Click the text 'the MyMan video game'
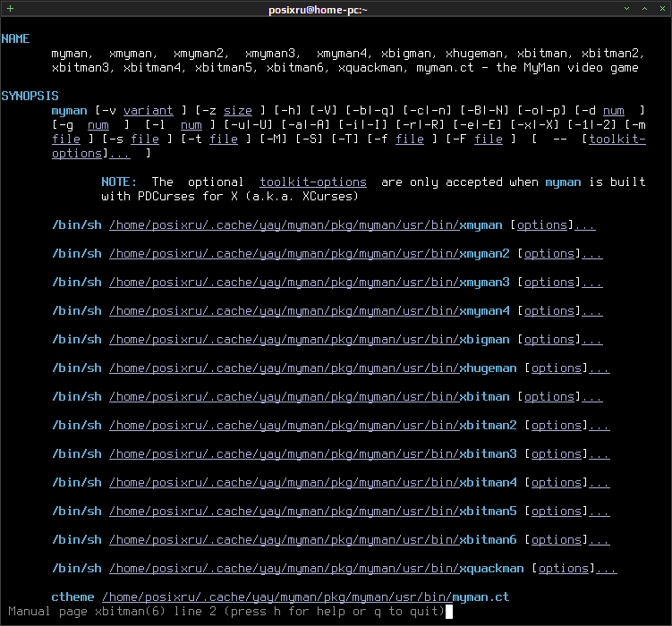 coord(567,68)
